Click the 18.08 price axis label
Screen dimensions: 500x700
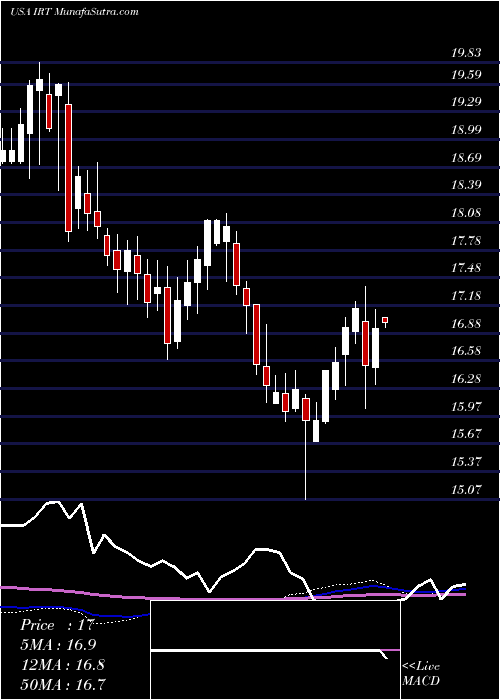tap(466, 212)
